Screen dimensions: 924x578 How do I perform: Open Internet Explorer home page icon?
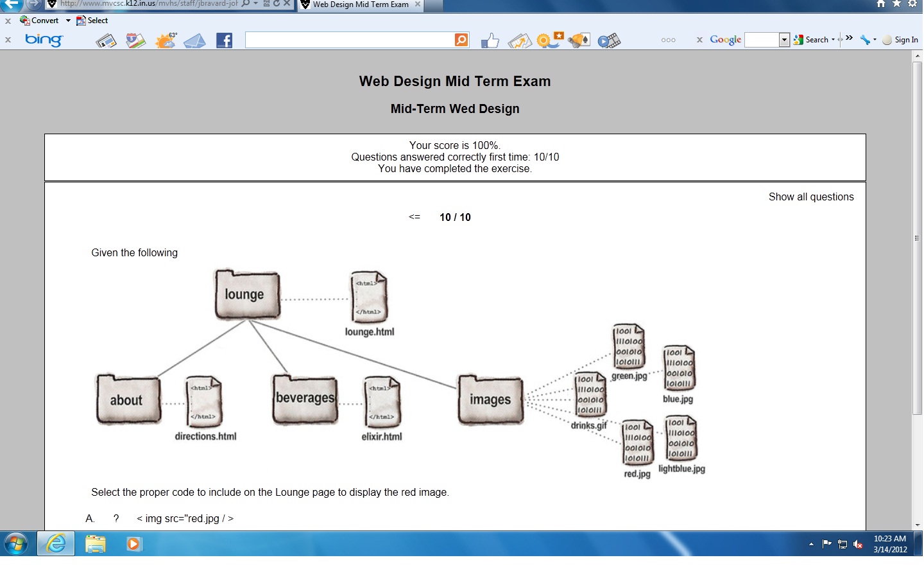click(x=881, y=4)
